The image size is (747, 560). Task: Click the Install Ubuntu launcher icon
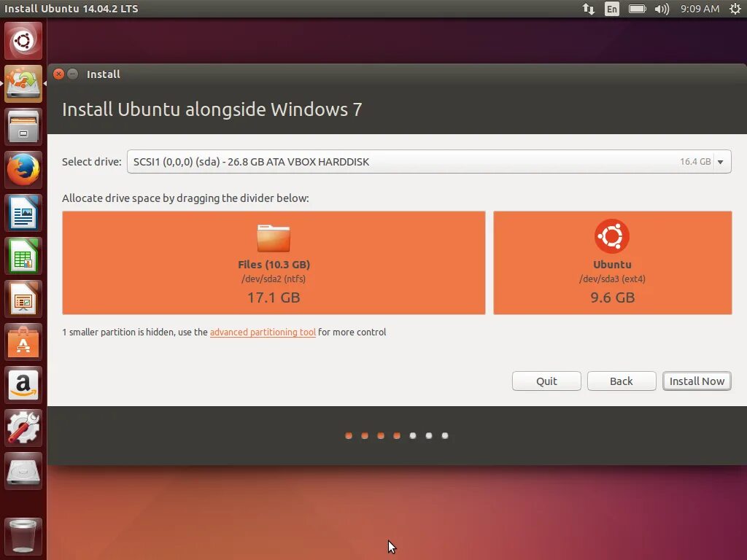pyautogui.click(x=23, y=84)
